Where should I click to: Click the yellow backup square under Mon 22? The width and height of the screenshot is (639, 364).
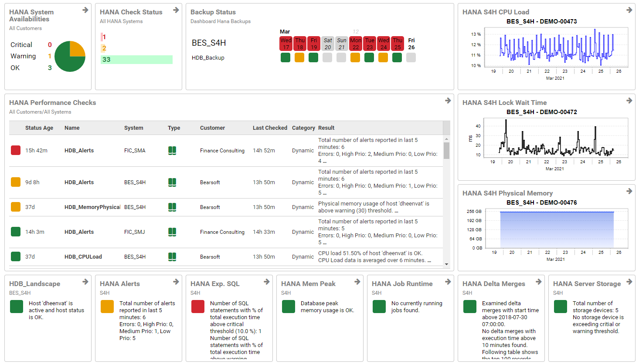tap(355, 57)
